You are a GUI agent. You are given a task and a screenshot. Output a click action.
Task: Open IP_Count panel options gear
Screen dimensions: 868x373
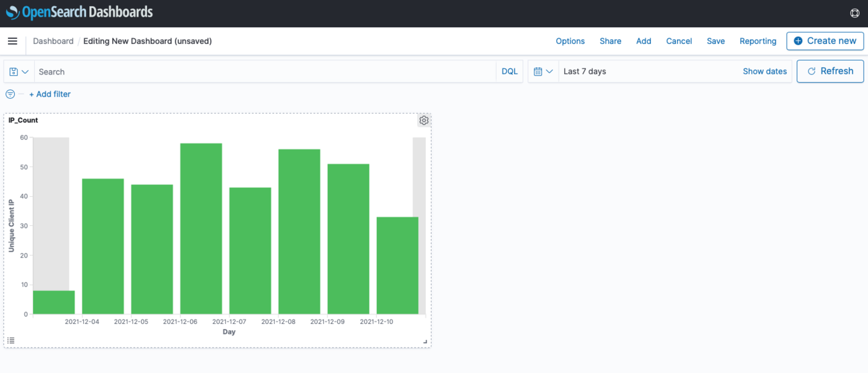tap(424, 120)
